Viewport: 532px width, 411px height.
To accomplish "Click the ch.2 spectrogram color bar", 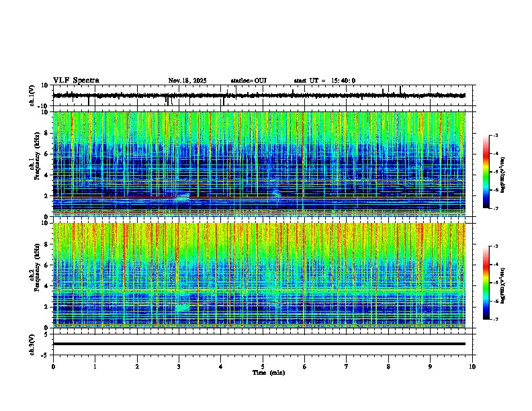I will click(x=486, y=283).
